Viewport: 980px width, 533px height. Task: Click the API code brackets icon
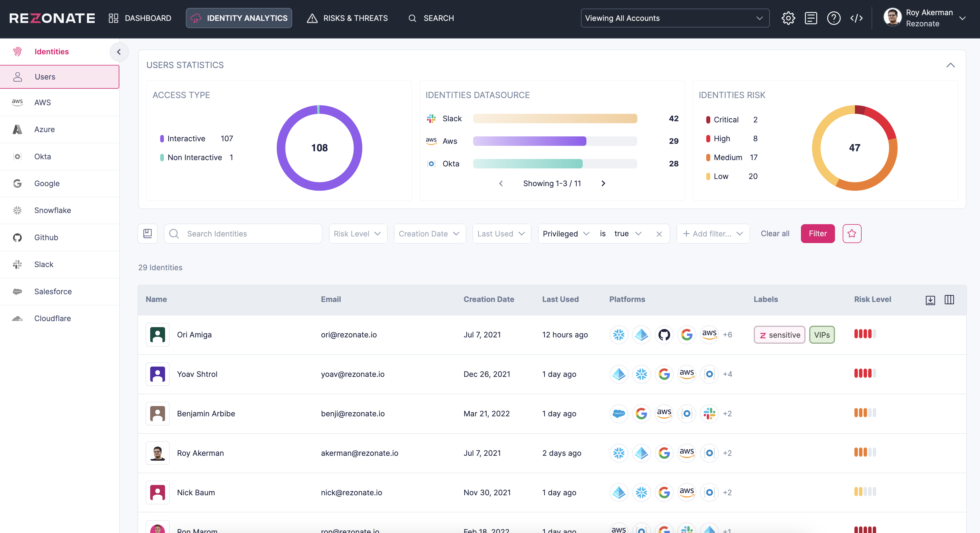coord(856,18)
